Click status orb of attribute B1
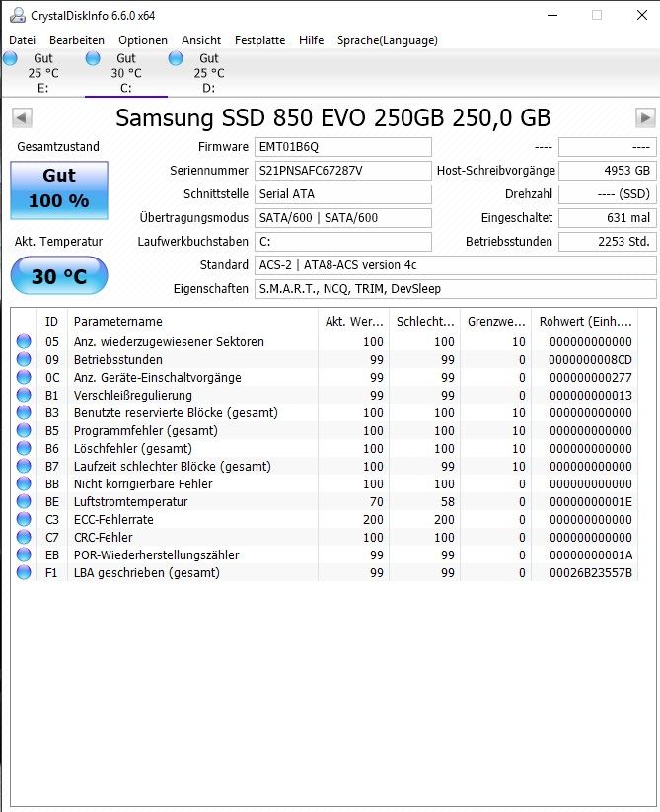 [x=24, y=395]
